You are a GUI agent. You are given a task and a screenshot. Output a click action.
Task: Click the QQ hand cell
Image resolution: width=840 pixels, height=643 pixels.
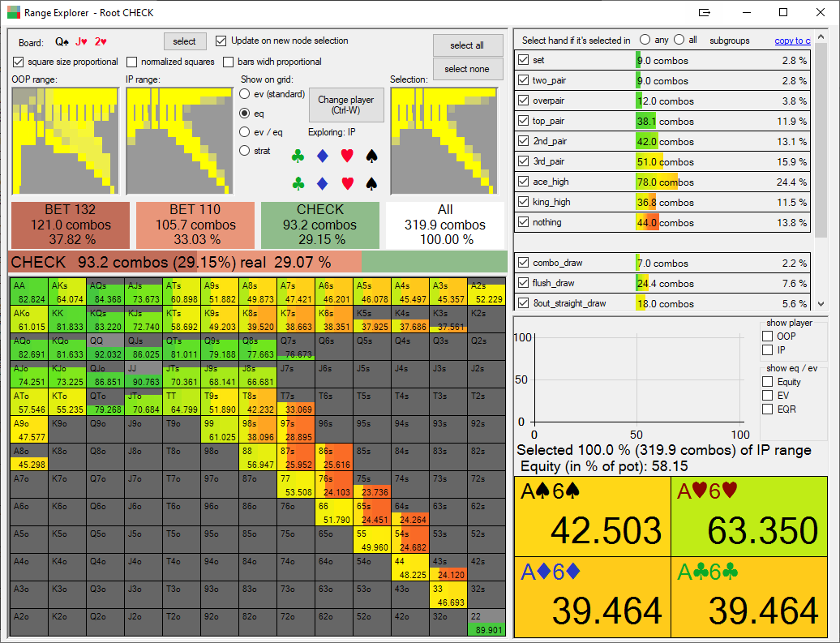105,347
